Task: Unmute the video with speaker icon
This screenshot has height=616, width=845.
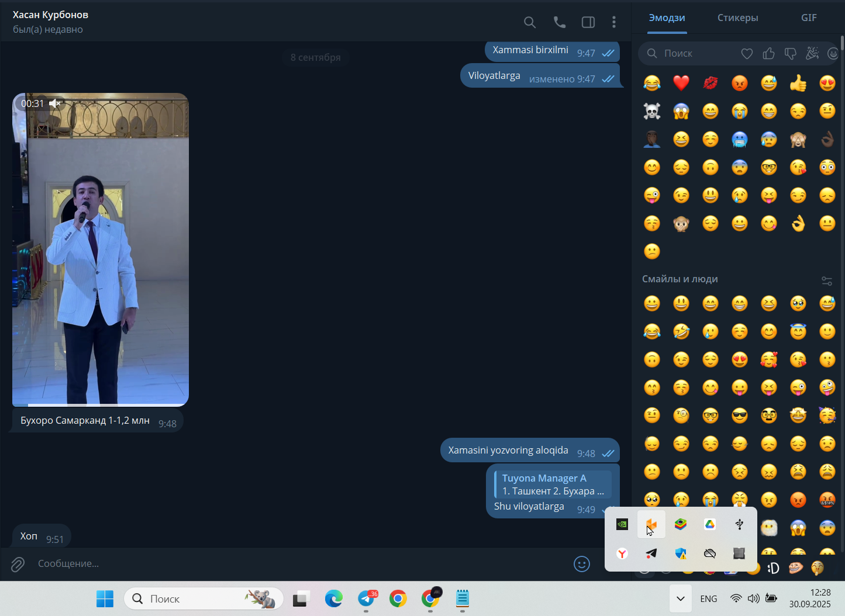Action: [55, 103]
